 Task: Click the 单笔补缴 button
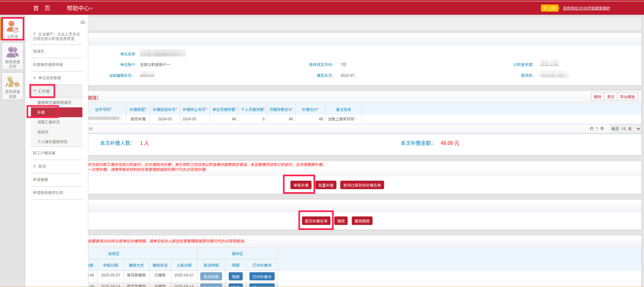point(300,185)
